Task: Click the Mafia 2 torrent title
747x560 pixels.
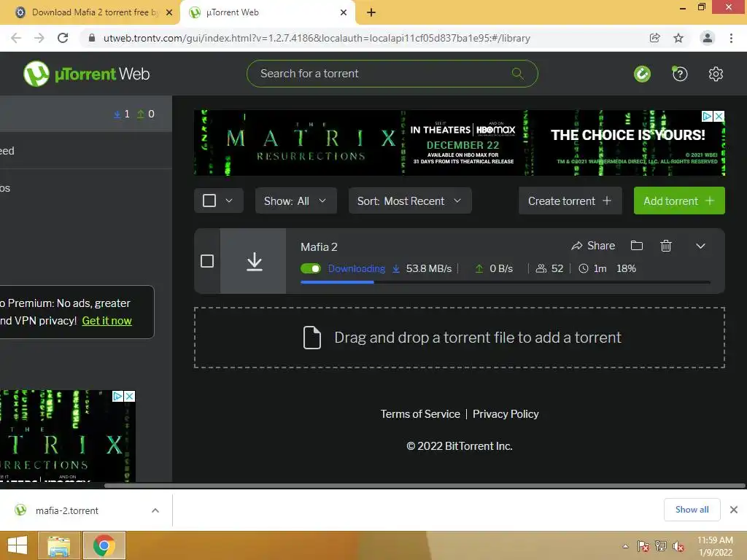Action: tap(319, 246)
